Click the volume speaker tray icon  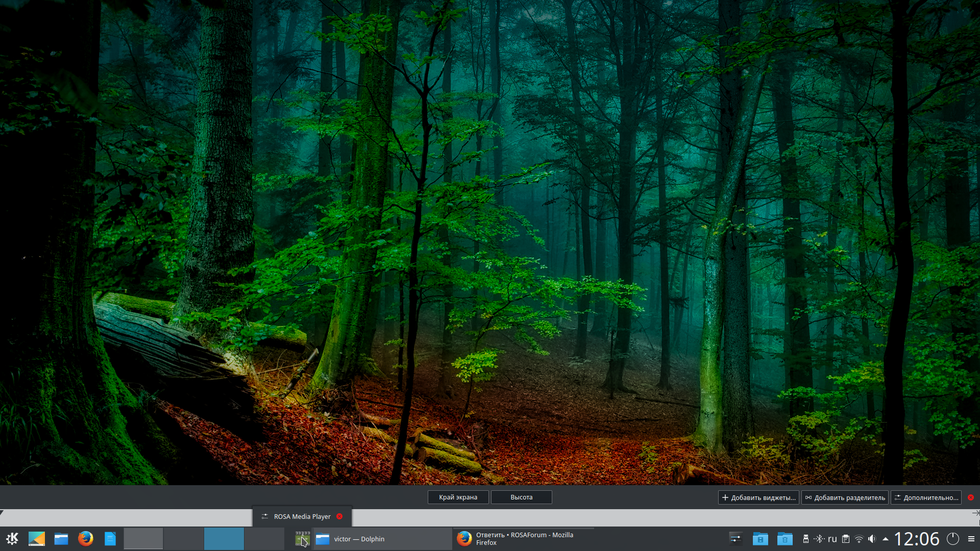tap(872, 539)
